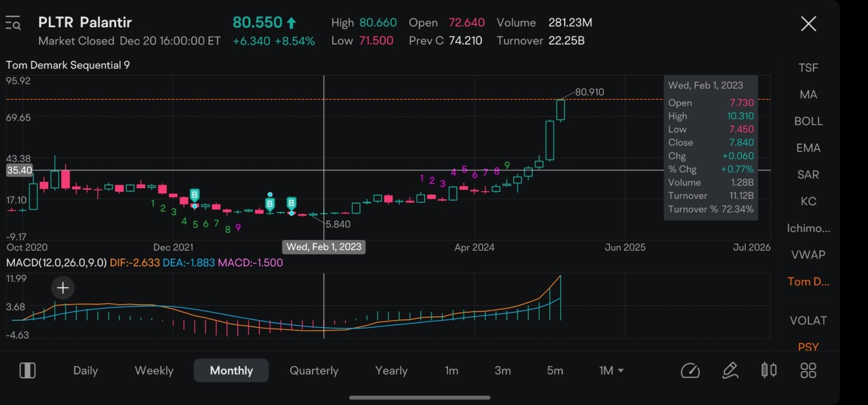This screenshot has width=868, height=405.
Task: Select the VOLAT sub-indicator
Action: (x=808, y=320)
